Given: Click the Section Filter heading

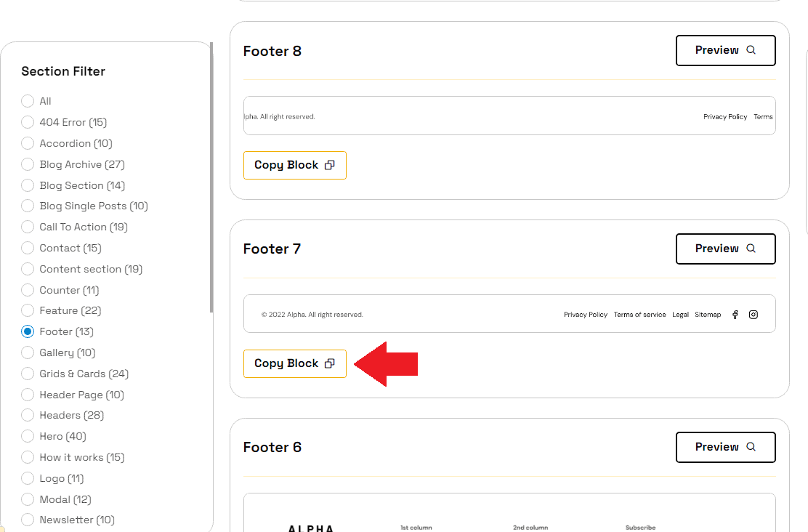Looking at the screenshot, I should tap(63, 71).
